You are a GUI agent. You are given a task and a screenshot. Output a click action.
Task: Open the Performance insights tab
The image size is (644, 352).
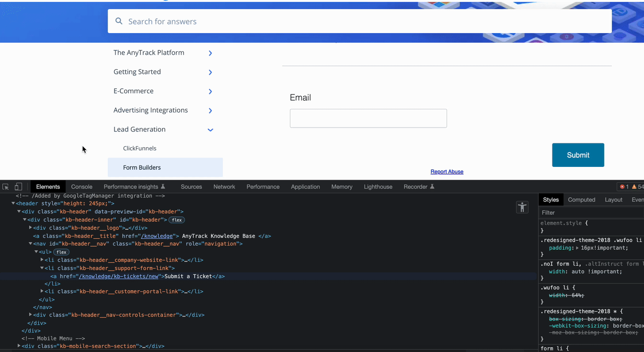[135, 187]
